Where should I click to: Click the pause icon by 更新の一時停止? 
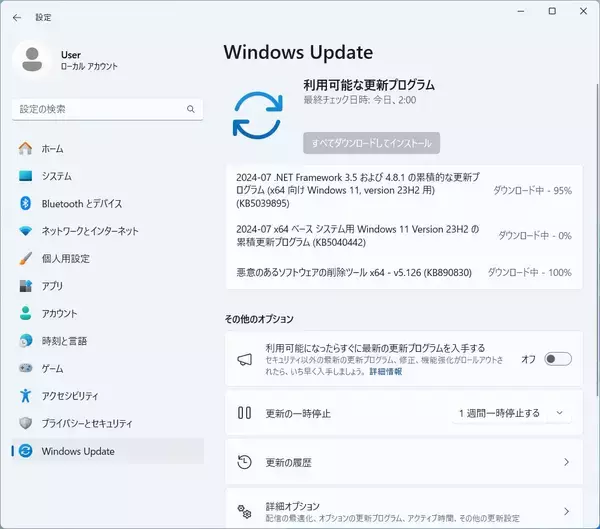coord(245,413)
